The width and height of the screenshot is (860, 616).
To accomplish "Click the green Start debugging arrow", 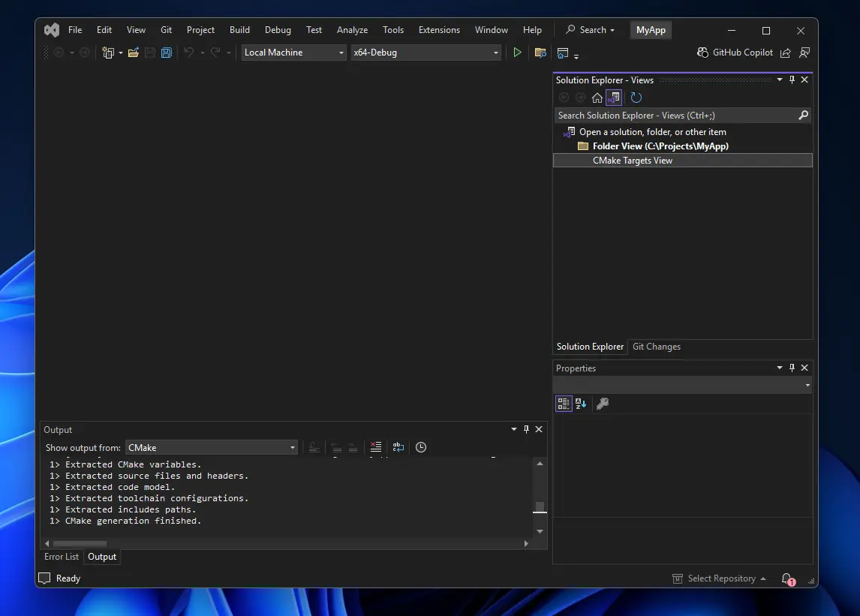I will click(517, 53).
